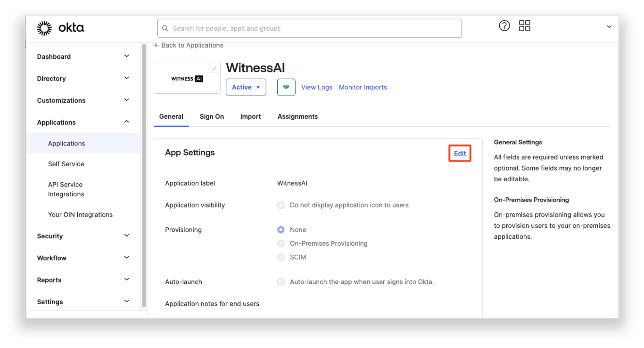Open the Active status dropdown
The height and width of the screenshot is (348, 644).
point(246,87)
